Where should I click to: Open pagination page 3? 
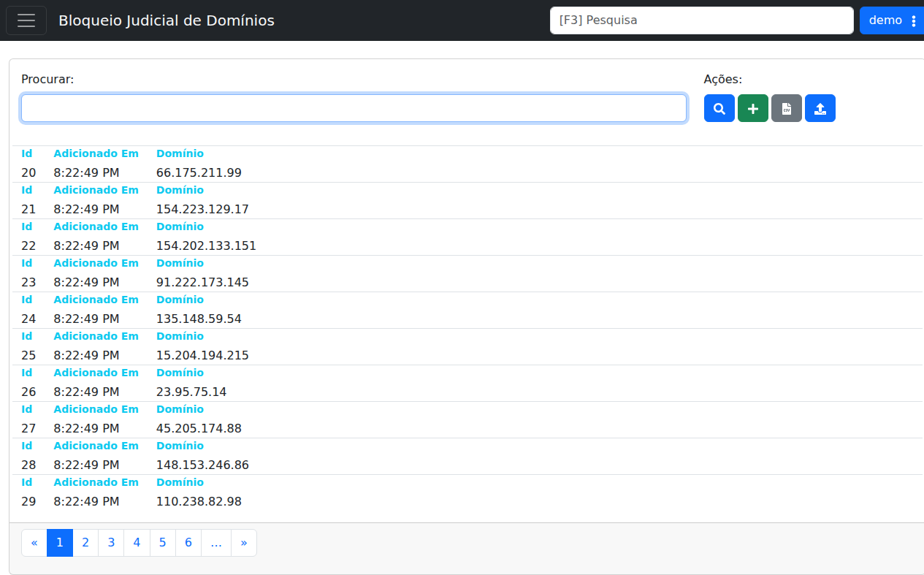tap(111, 543)
